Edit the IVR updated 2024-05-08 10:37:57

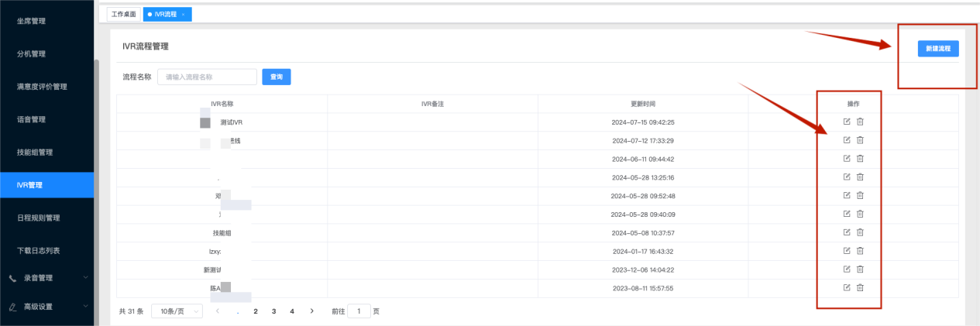[x=847, y=232]
